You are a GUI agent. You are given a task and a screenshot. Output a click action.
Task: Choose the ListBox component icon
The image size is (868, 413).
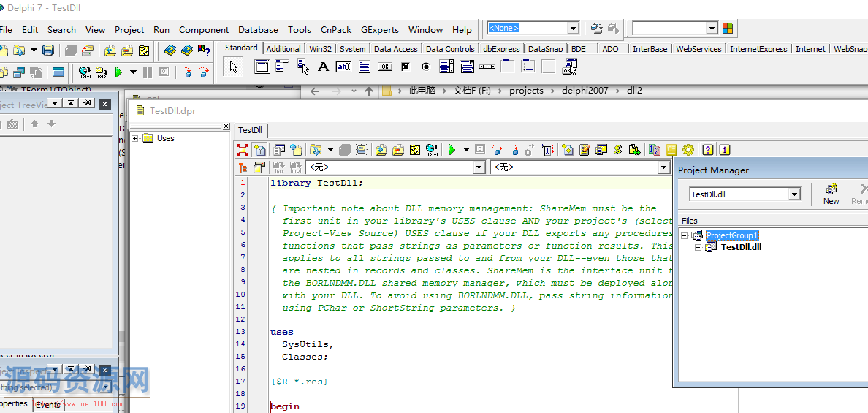tap(446, 67)
